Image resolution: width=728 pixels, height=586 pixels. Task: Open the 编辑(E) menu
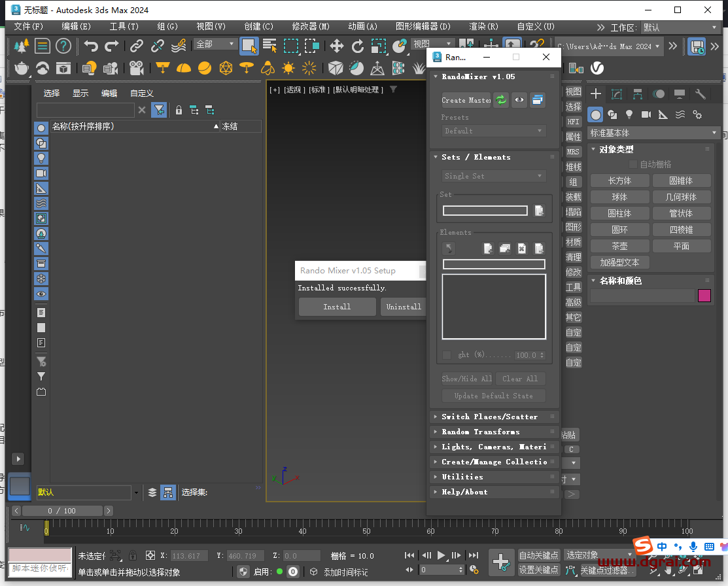click(x=76, y=26)
